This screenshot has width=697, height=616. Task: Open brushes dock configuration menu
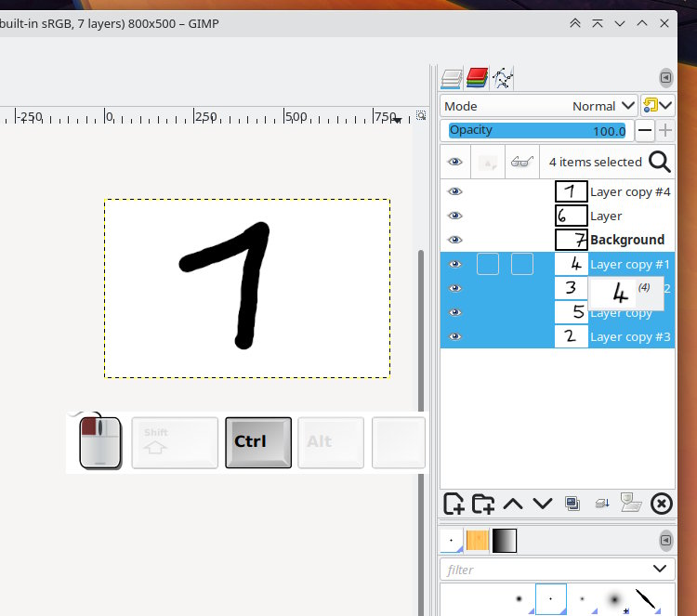(665, 541)
